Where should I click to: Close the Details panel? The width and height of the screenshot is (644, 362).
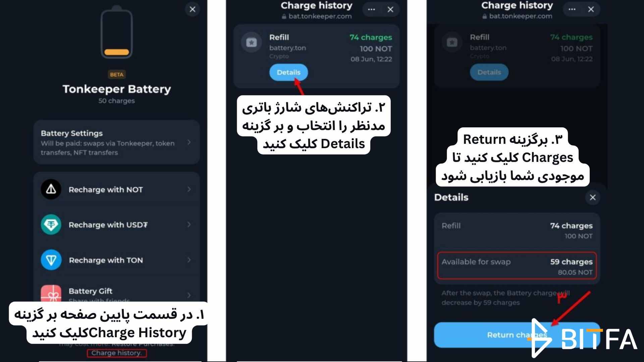click(x=592, y=197)
